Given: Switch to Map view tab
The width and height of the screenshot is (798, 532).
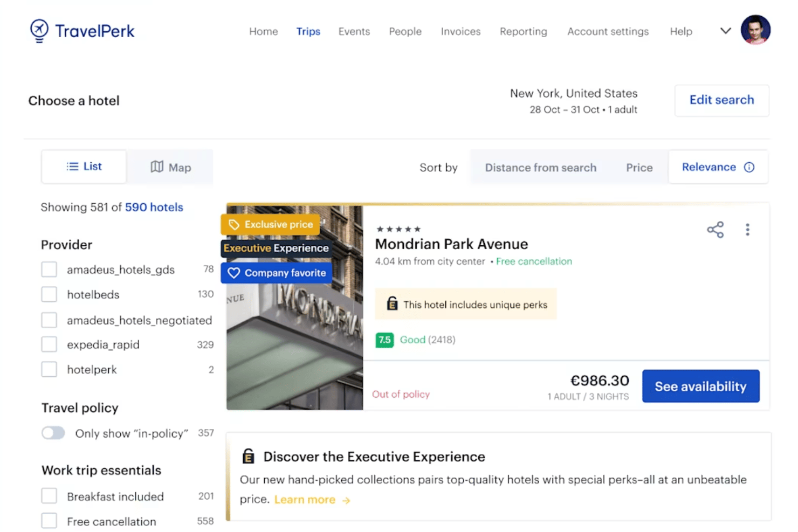Looking at the screenshot, I should tap(170, 167).
